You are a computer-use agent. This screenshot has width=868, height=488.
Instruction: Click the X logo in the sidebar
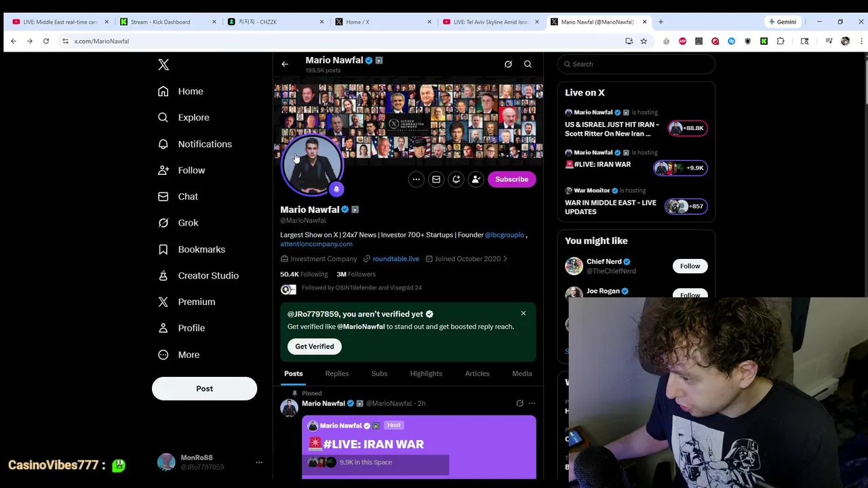(163, 64)
